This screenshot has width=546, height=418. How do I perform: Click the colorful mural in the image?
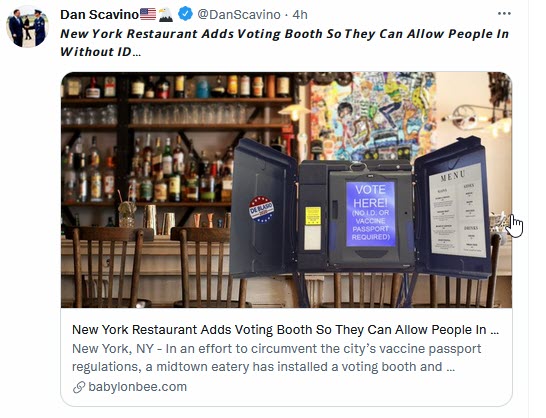click(x=373, y=113)
